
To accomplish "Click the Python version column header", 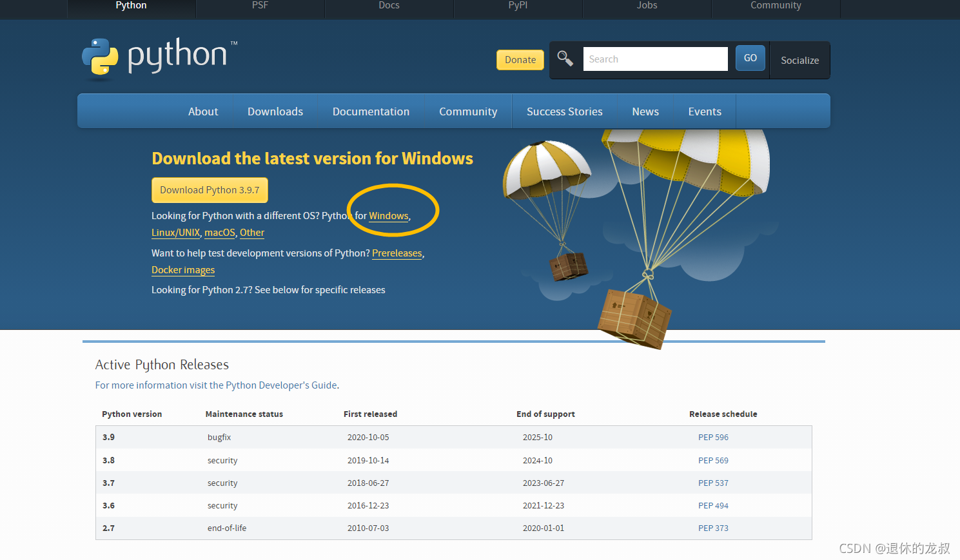I will [132, 414].
